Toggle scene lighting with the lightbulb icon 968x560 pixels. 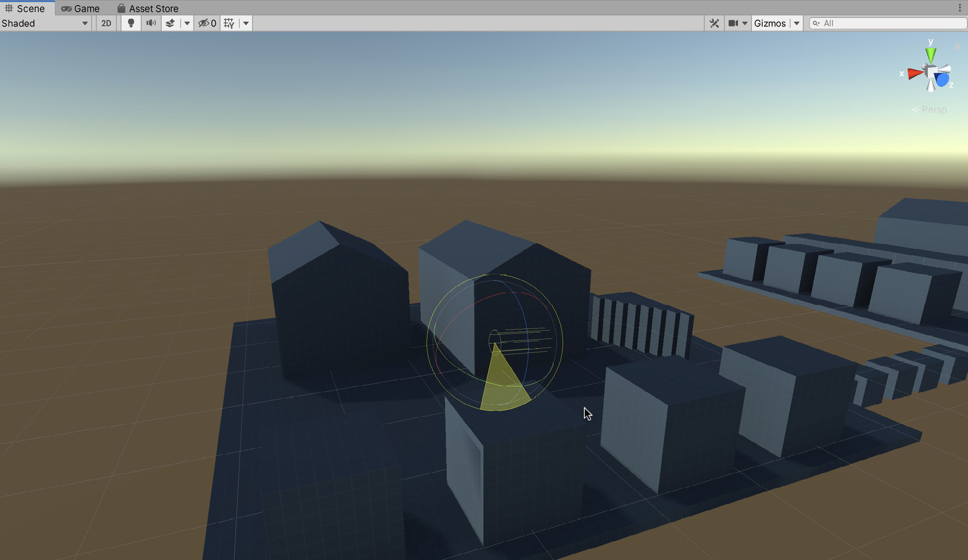click(x=131, y=23)
